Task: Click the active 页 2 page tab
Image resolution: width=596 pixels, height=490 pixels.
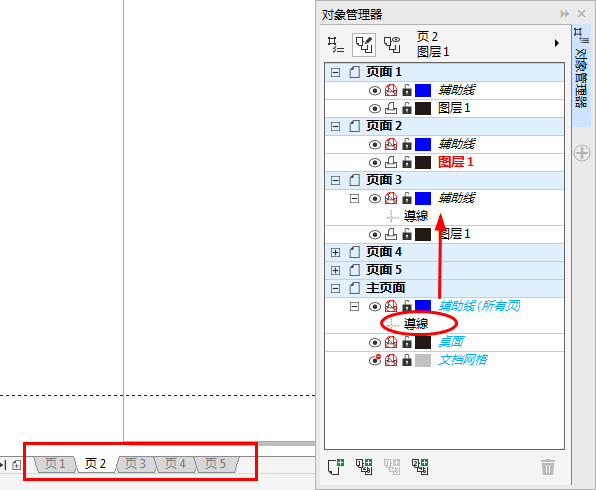Action: coord(95,464)
